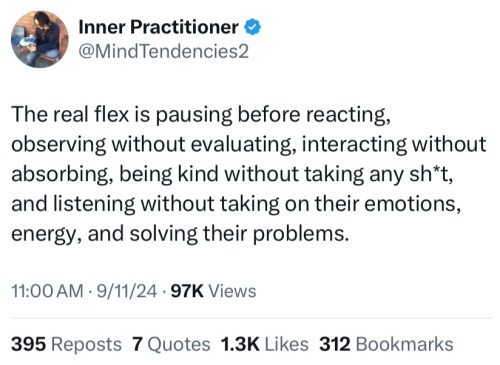The image size is (500, 365).
Task: View the 97K Views analytics
Action: point(213,291)
